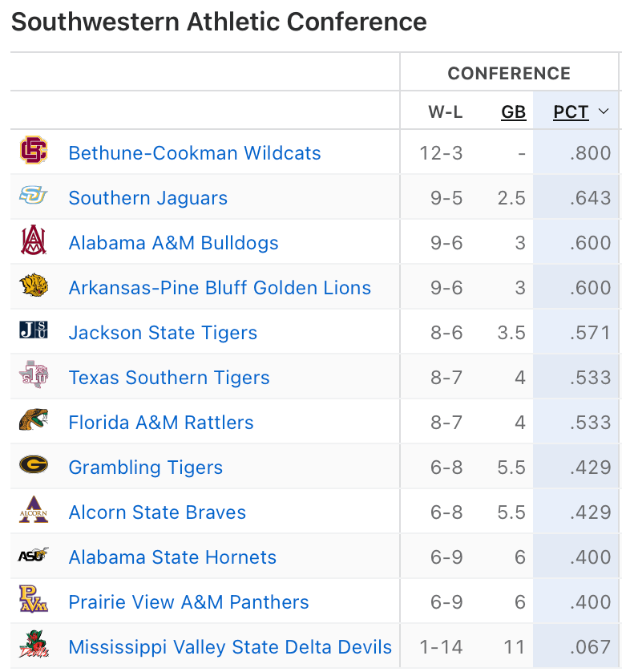The image size is (622, 672).
Task: Click the Alabama State Hornets logo
Action: pos(34,556)
